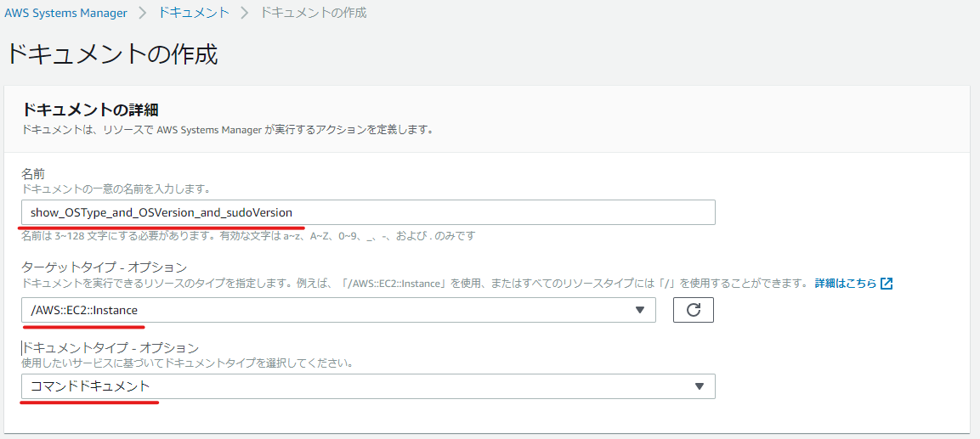Click the ターゲットタイプ - オプション label
The image size is (980, 439).
[105, 267]
